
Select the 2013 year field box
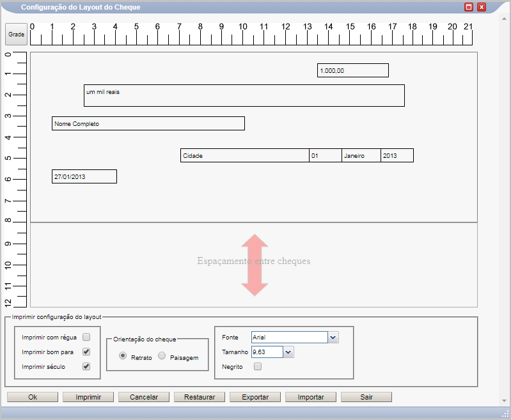click(x=397, y=155)
